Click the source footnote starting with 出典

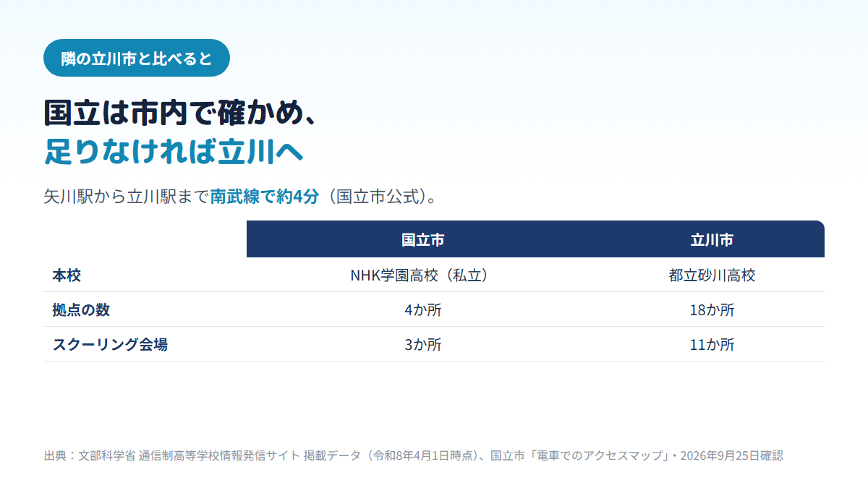[x=413, y=456]
